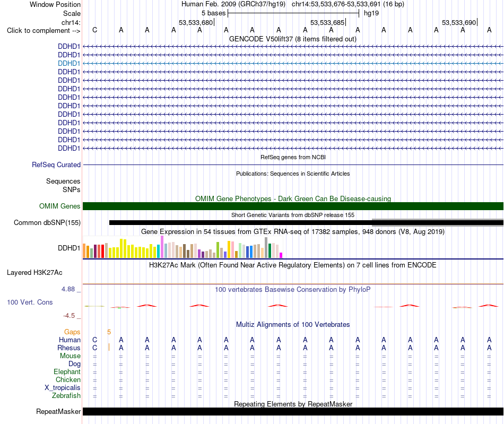Open 'Publications: Sequences in Scientific Articles' title
The height and width of the screenshot is (424, 504).
293,174
